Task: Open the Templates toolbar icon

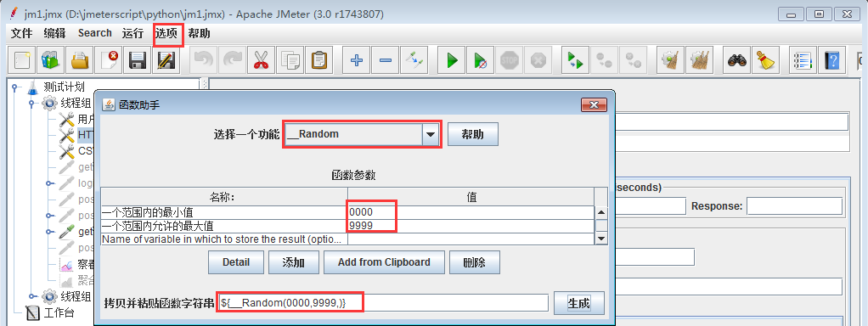Action: 50,59
